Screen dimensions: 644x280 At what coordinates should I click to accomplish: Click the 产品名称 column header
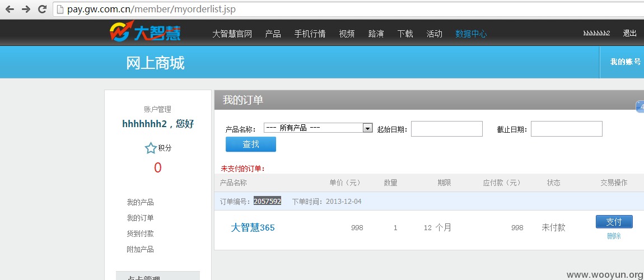pos(234,183)
